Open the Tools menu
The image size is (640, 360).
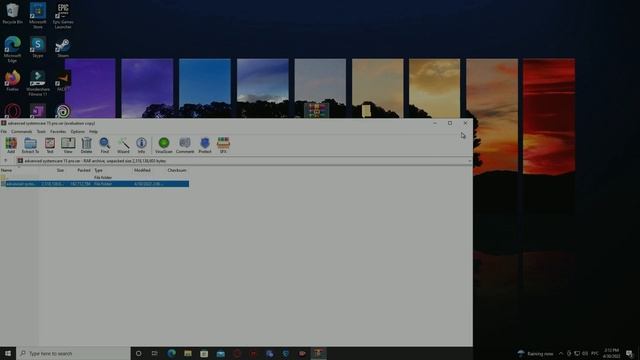click(x=41, y=131)
